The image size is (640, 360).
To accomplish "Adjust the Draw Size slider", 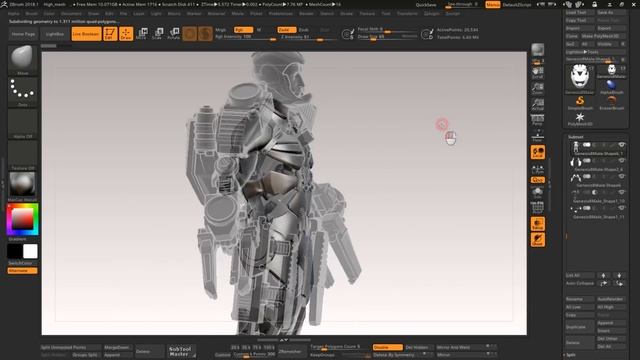I will click(x=387, y=37).
